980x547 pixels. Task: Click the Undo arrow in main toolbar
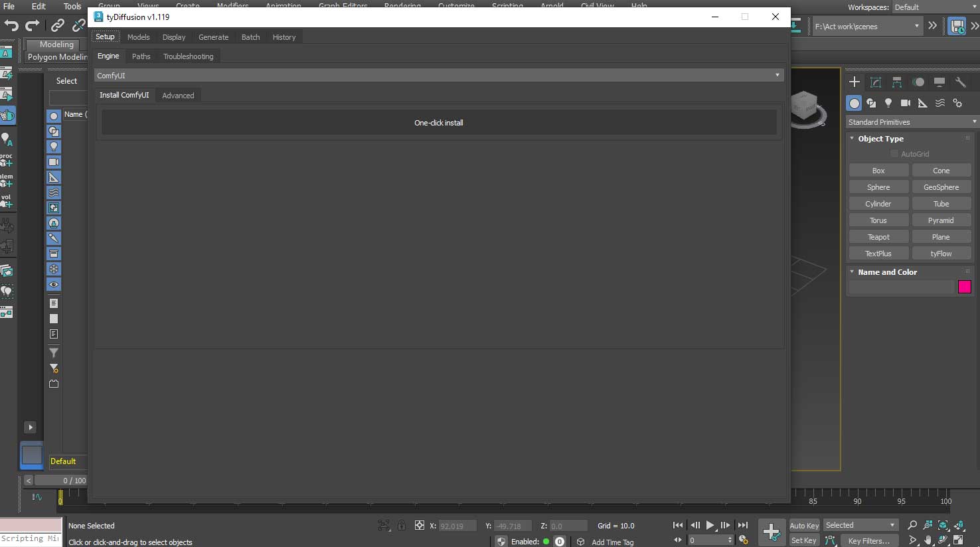tap(11, 26)
